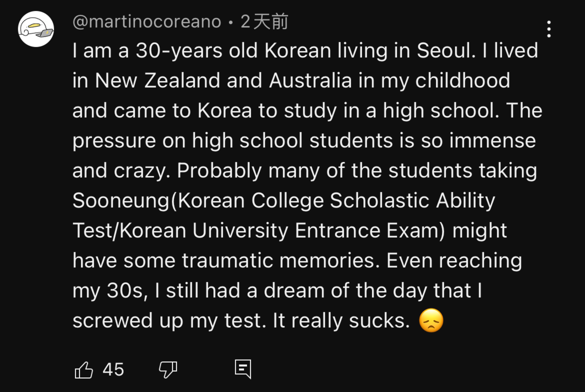Image resolution: width=585 pixels, height=392 pixels.
Task: Click the word "Australia" in the comment
Action: tap(310, 80)
